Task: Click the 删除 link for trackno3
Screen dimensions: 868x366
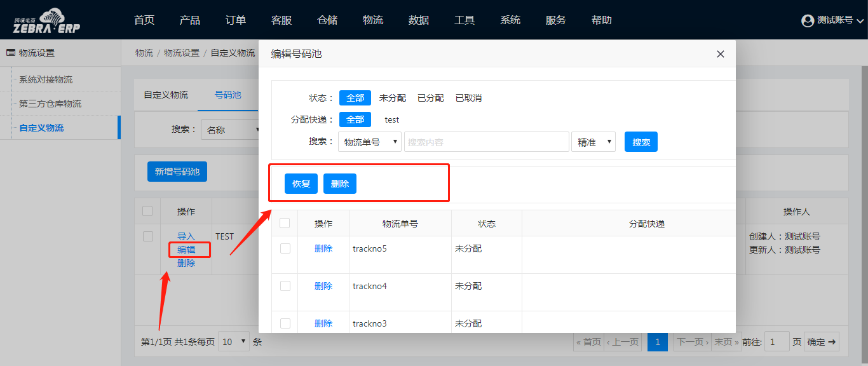Action: [x=323, y=323]
